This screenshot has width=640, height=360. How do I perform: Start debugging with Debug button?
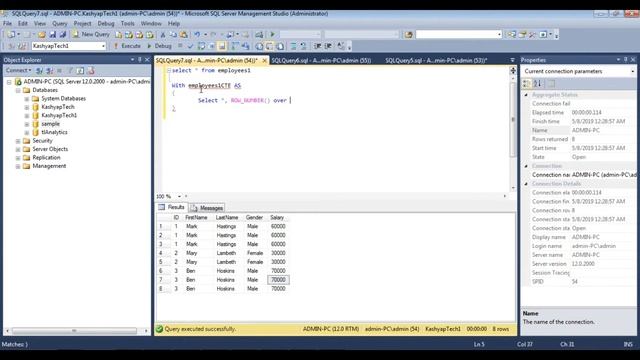coord(159,46)
